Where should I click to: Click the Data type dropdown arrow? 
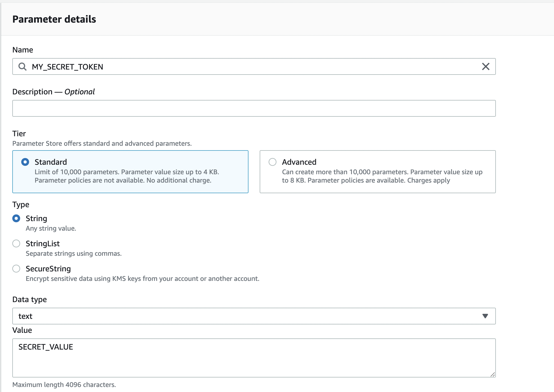485,316
